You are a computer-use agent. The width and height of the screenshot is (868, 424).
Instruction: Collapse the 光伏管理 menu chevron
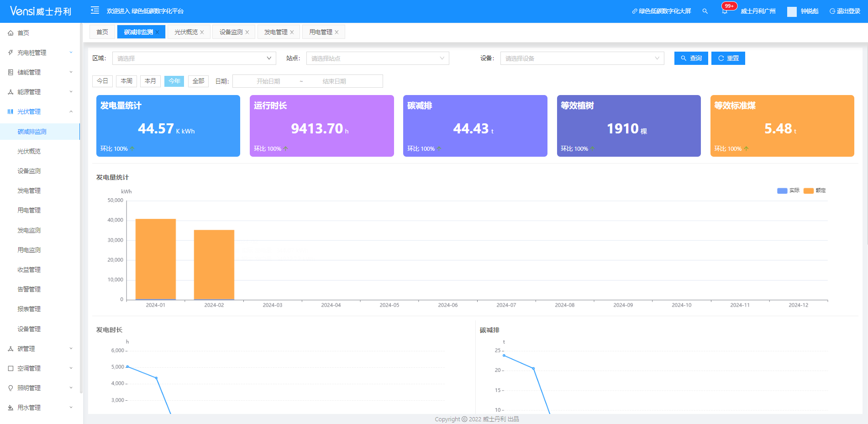71,111
